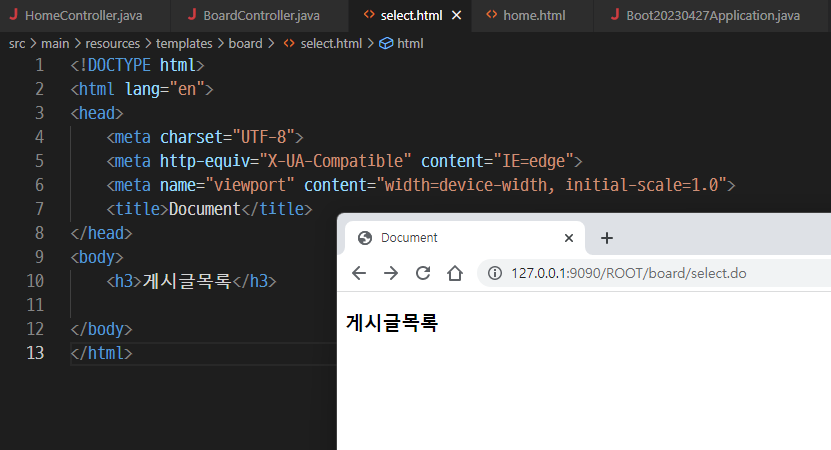View site information icon in address bar
The width and height of the screenshot is (831, 450).
point(495,273)
